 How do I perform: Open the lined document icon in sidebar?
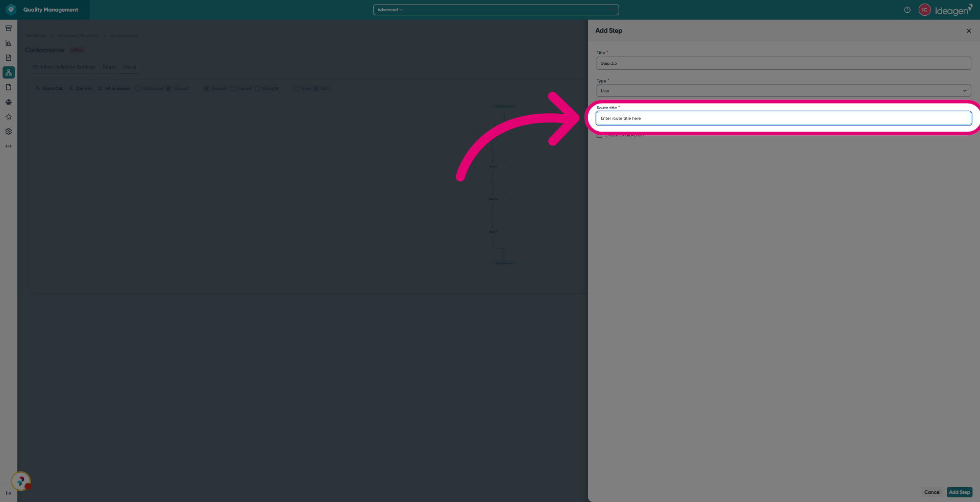tap(9, 58)
